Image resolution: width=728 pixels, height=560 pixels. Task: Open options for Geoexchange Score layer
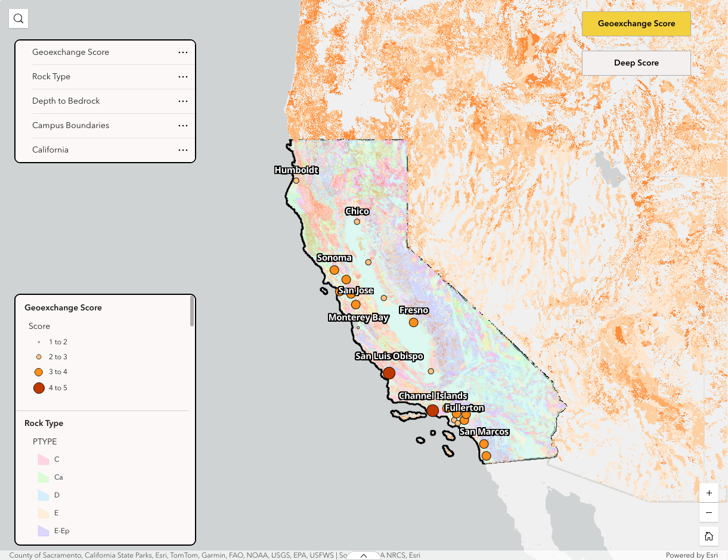pos(183,52)
